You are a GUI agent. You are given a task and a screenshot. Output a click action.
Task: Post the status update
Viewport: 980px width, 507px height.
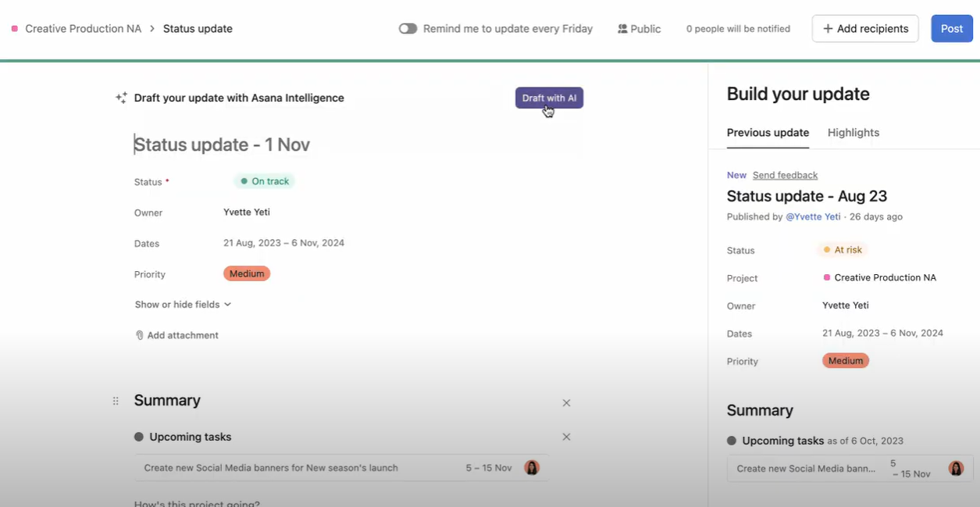[x=952, y=29]
